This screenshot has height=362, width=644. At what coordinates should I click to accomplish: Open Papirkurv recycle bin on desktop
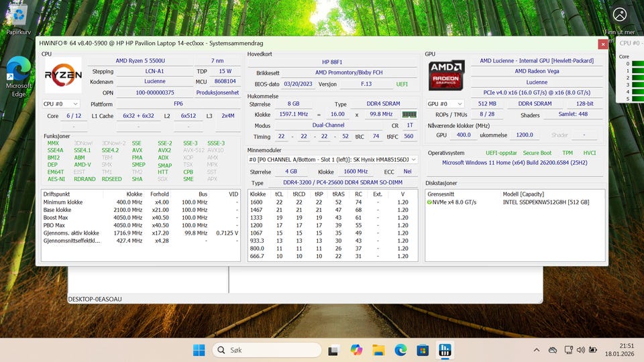[19, 18]
